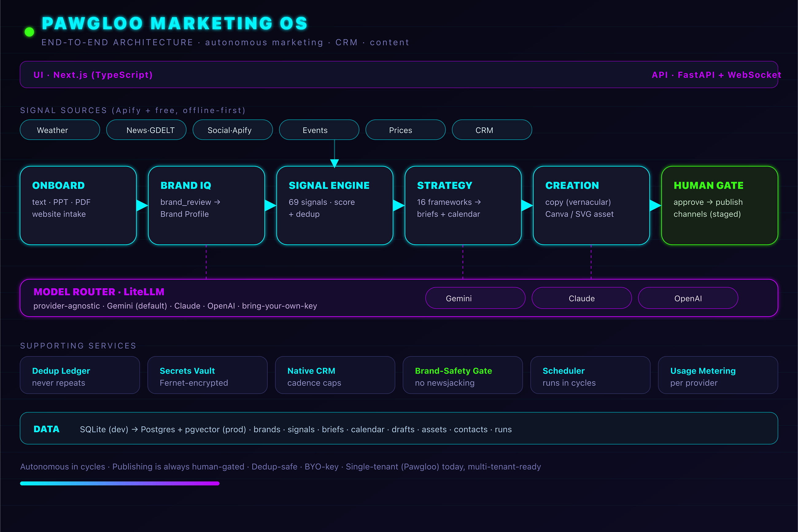Click the SIGNAL SOURCES section heading
The image size is (798, 532).
tap(133, 111)
